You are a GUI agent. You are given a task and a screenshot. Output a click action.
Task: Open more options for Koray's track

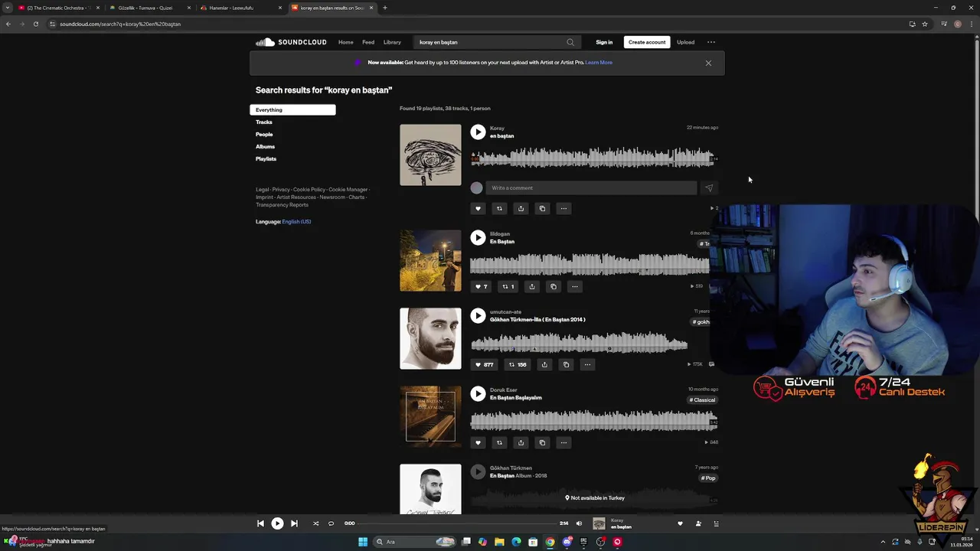click(x=563, y=208)
